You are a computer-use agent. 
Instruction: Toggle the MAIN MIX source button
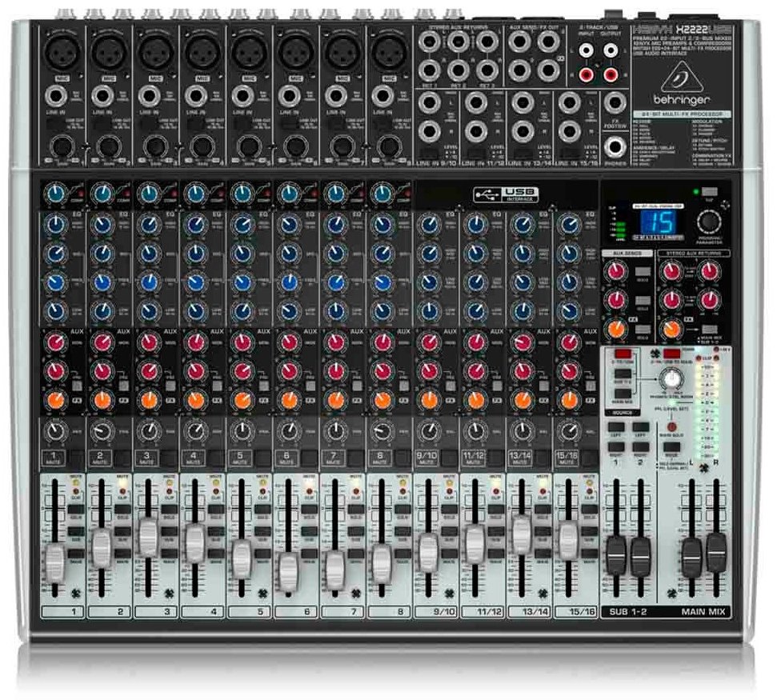coord(623,394)
